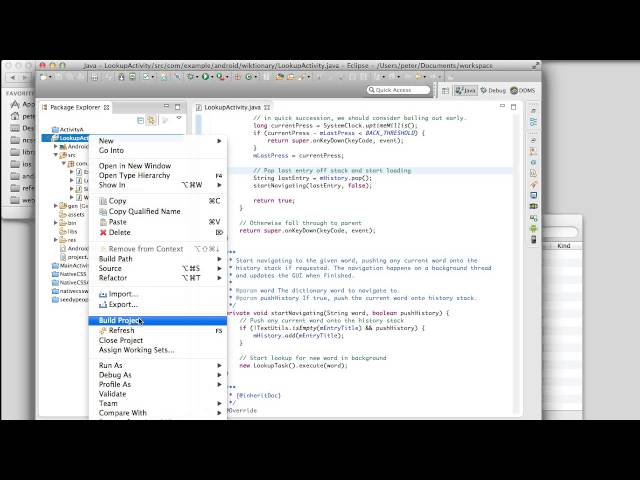This screenshot has height=480, width=640.
Task: Select the ActivityA project
Action: click(68, 129)
